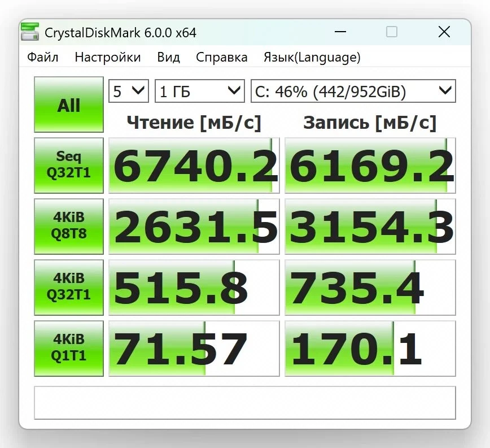Open the Язык(Language) menu

(x=312, y=57)
